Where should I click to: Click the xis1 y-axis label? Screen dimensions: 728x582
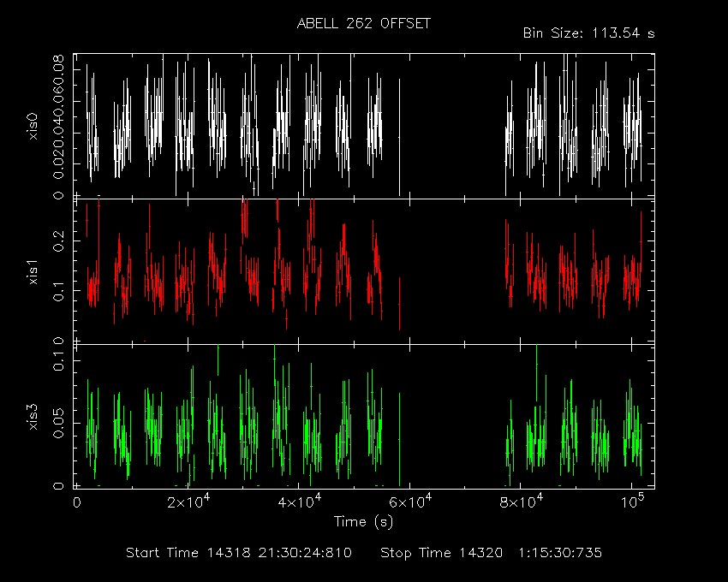(x=33, y=272)
